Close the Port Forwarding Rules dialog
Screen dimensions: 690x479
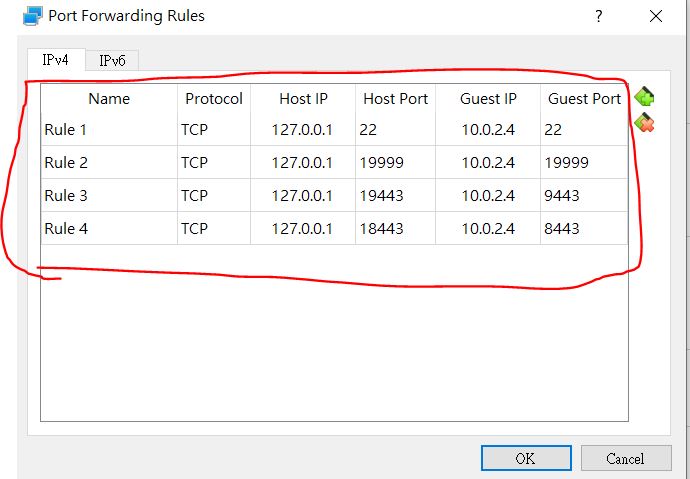coord(656,17)
